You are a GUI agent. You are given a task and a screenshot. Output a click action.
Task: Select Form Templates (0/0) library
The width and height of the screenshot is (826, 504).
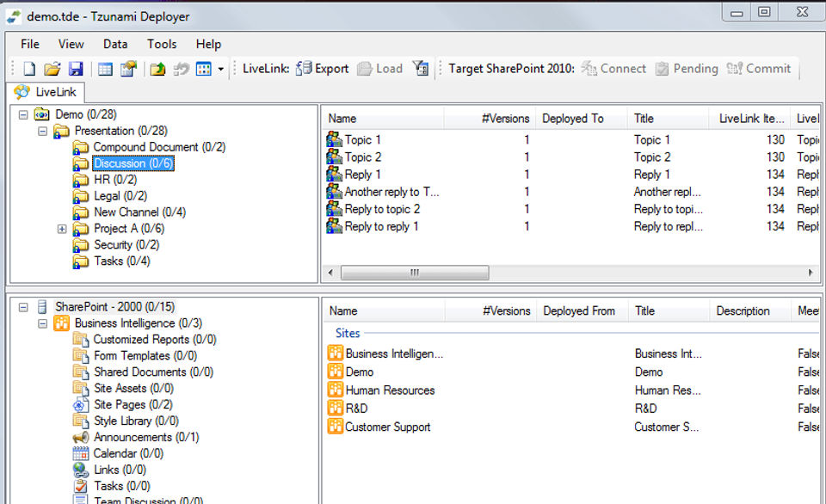point(145,356)
